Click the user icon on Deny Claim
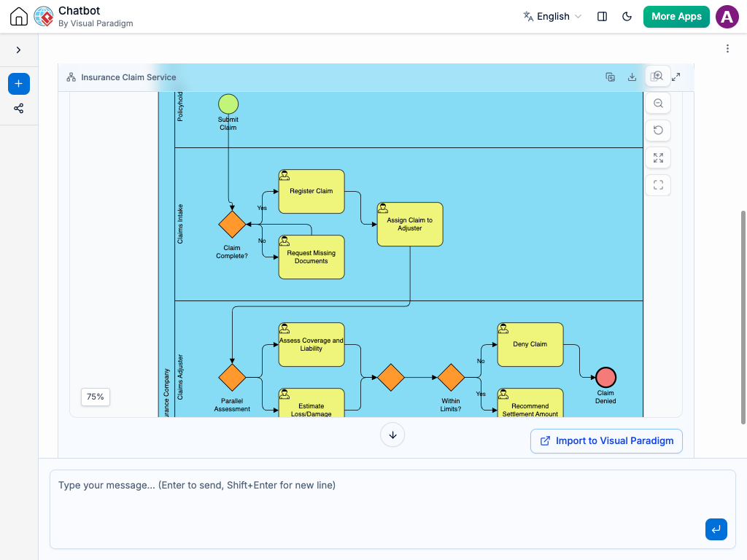Viewport: 747px width, 560px height. [x=503, y=329]
